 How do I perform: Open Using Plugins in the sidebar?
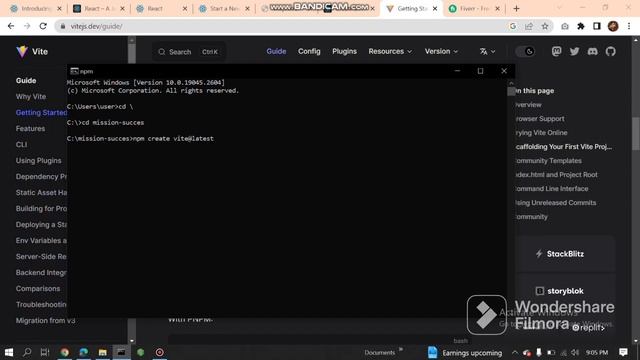[x=39, y=160]
